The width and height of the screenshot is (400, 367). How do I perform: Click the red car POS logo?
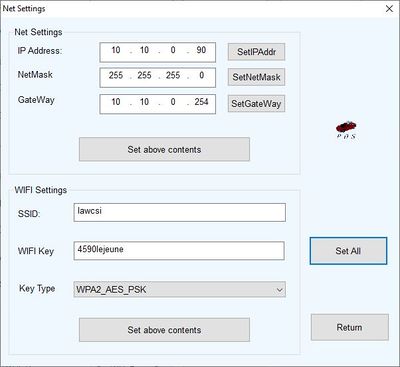(x=346, y=130)
